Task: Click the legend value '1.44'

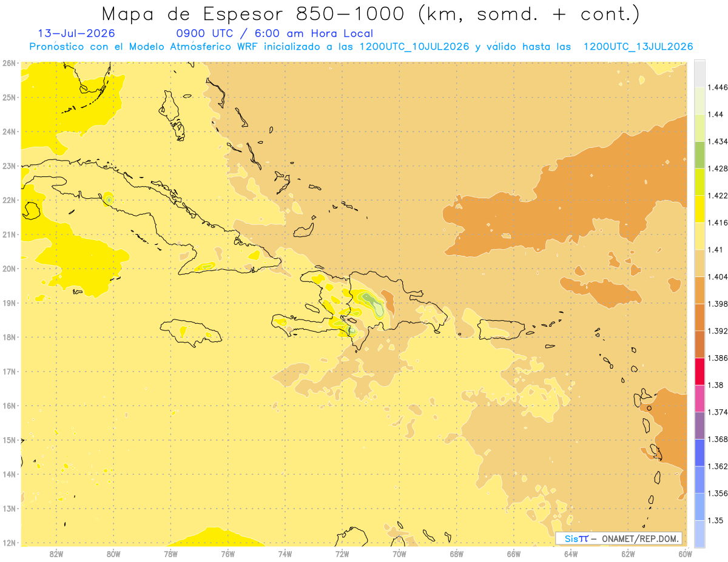Action: click(x=716, y=115)
